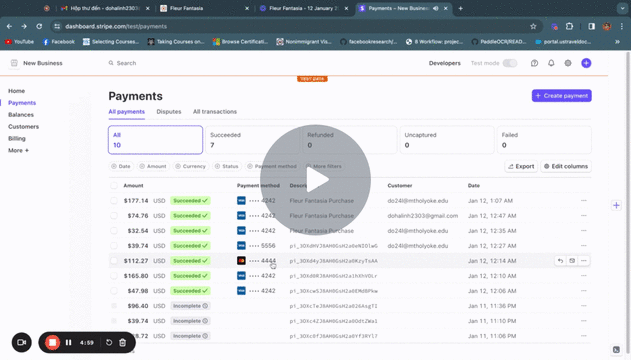
Task: Switch to the Disputes tab
Action: [x=169, y=111]
